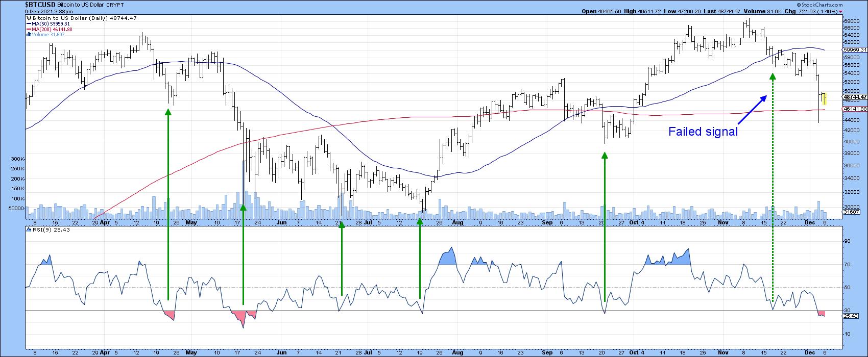Toggle the RSI(9) indicator label
Image resolution: width=868 pixels, height=357 pixels.
click(x=43, y=230)
